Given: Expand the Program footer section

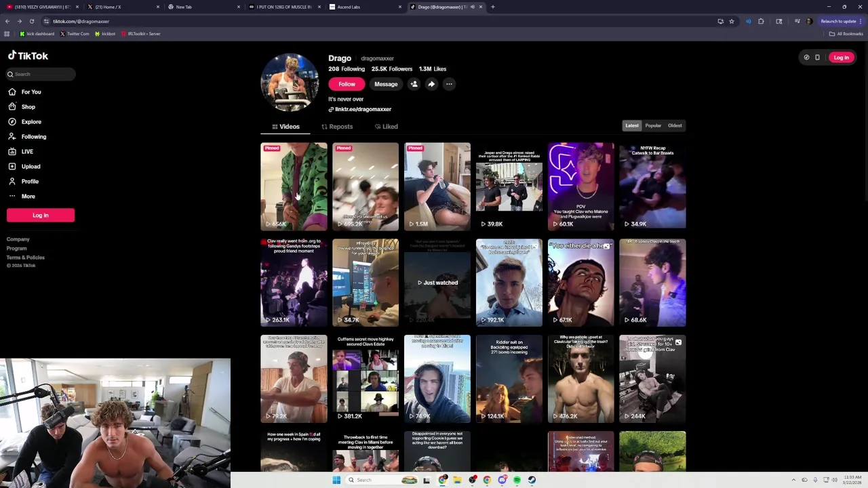Looking at the screenshot, I should tap(17, 248).
